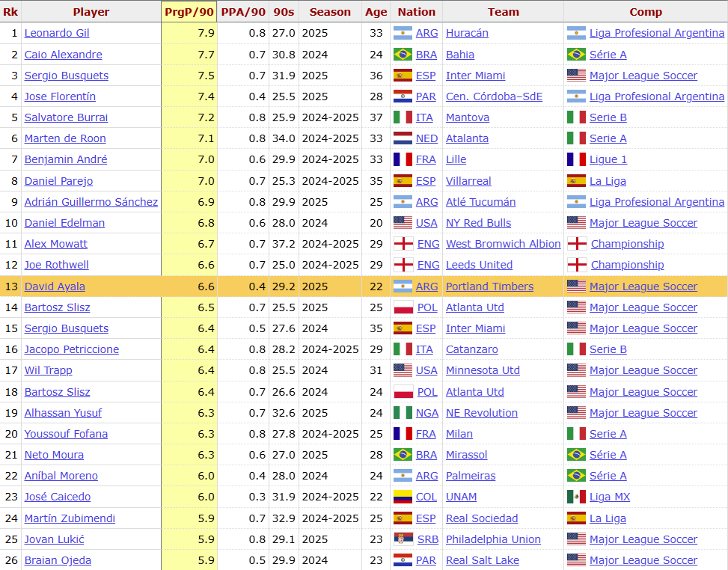Open Marten de Roon link
728x570 pixels.
point(65,138)
